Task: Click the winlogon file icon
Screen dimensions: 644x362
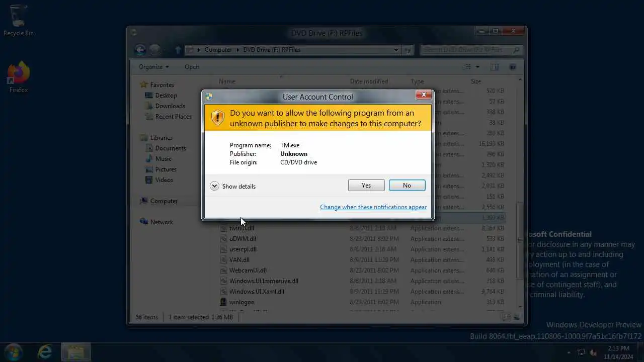Action: [x=224, y=302]
